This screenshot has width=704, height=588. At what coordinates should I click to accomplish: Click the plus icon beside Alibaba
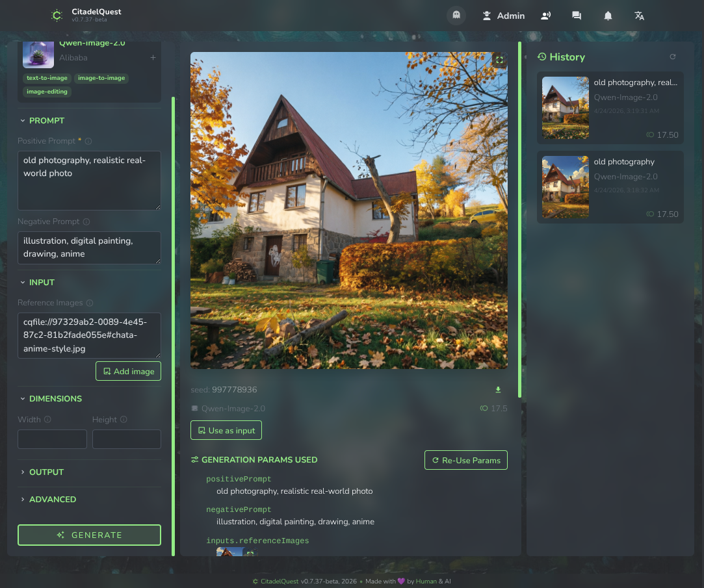(153, 57)
